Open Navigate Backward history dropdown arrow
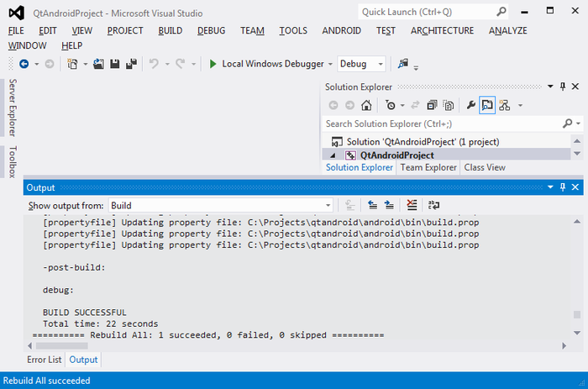The width and height of the screenshot is (588, 389). tap(37, 65)
